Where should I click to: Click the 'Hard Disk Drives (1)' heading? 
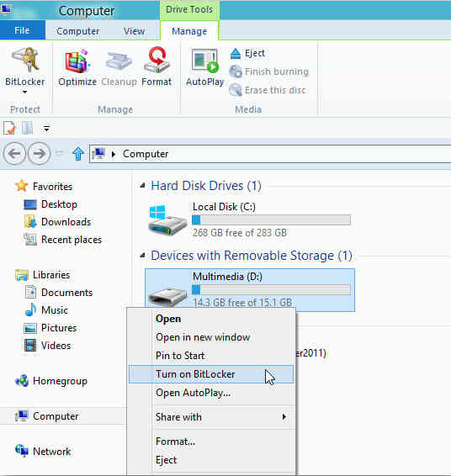pyautogui.click(x=206, y=186)
